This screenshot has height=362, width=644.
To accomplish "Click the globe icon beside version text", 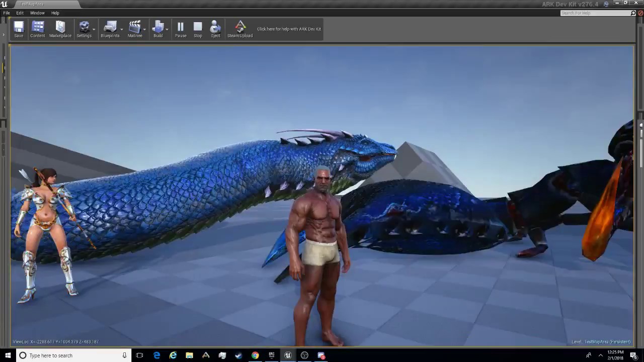I will pos(606,4).
